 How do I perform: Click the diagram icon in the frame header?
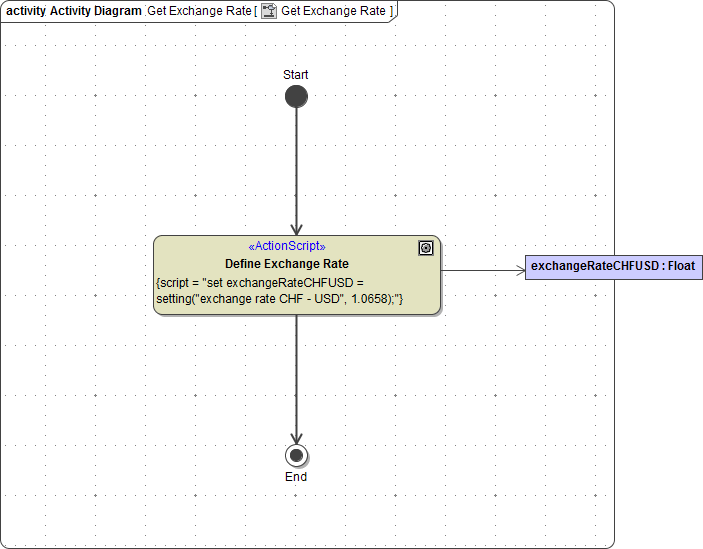click(x=268, y=11)
